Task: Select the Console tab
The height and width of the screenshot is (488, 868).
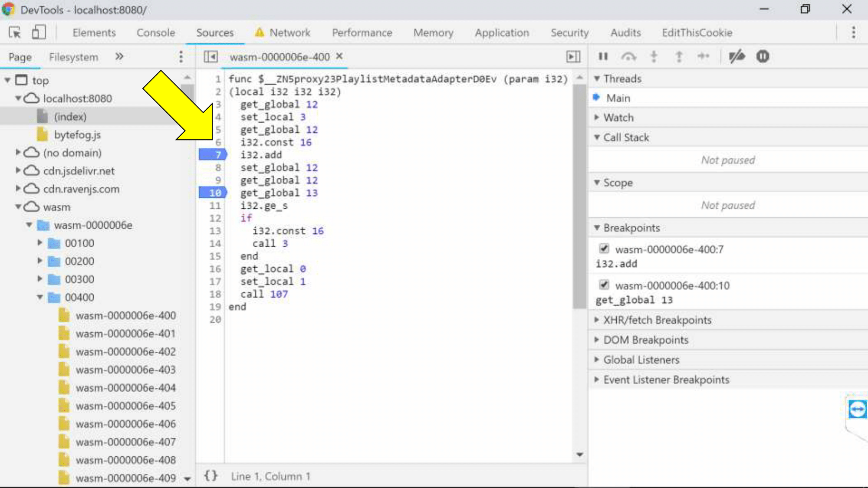Action: pyautogui.click(x=156, y=33)
